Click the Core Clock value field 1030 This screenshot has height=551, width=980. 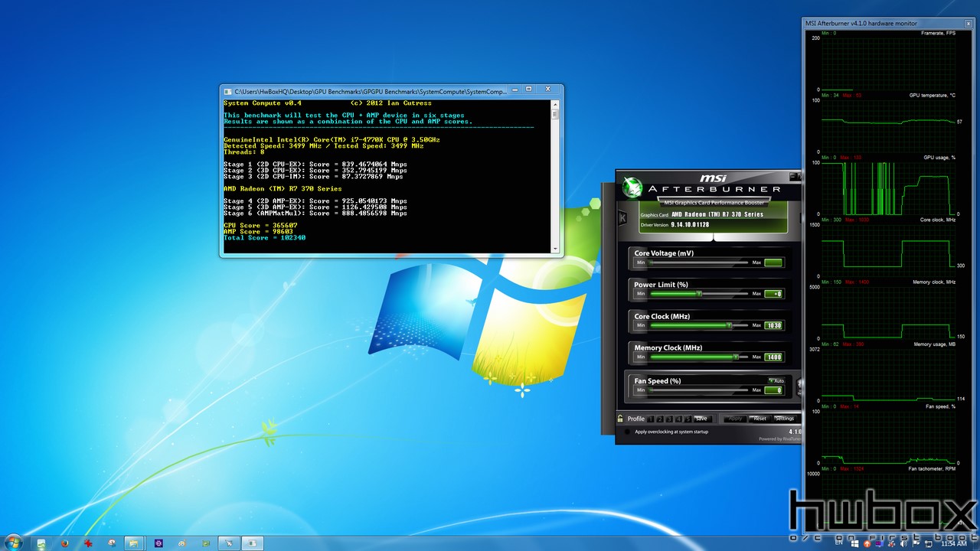[x=773, y=325]
